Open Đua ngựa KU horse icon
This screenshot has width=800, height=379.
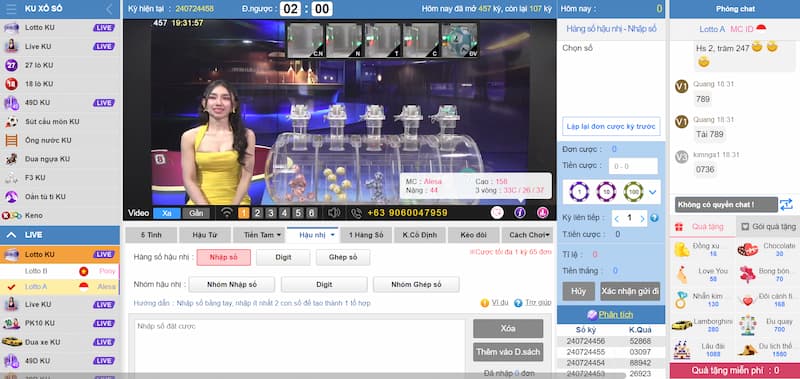(11, 159)
